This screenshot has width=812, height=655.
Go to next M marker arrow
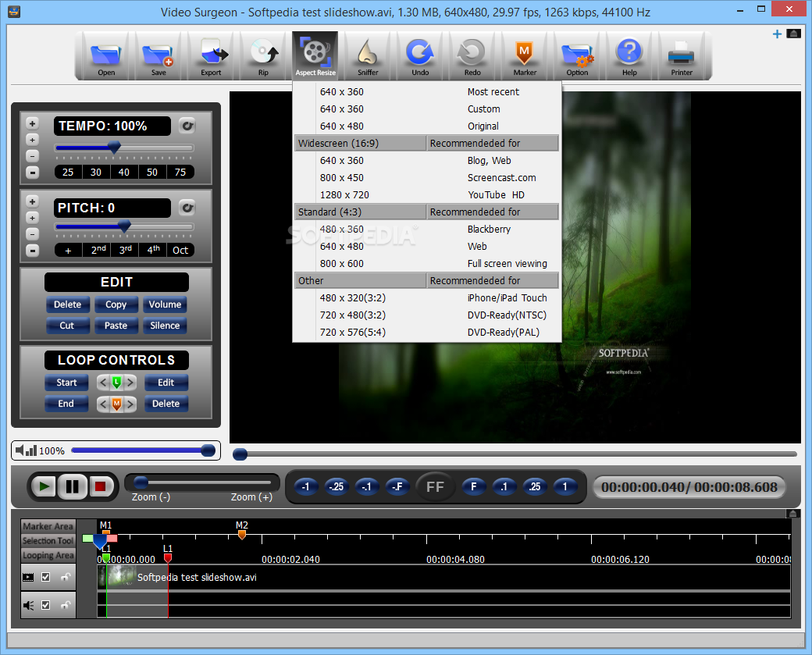pyautogui.click(x=130, y=404)
